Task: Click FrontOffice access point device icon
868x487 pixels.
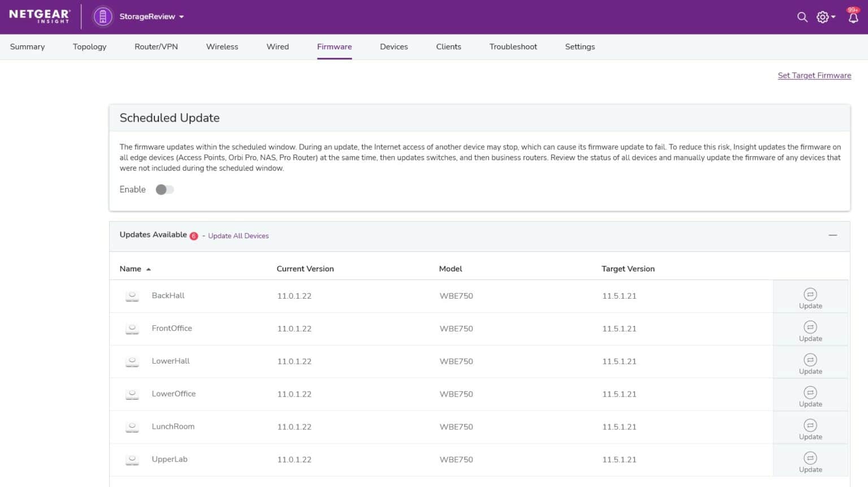Action: tap(132, 329)
